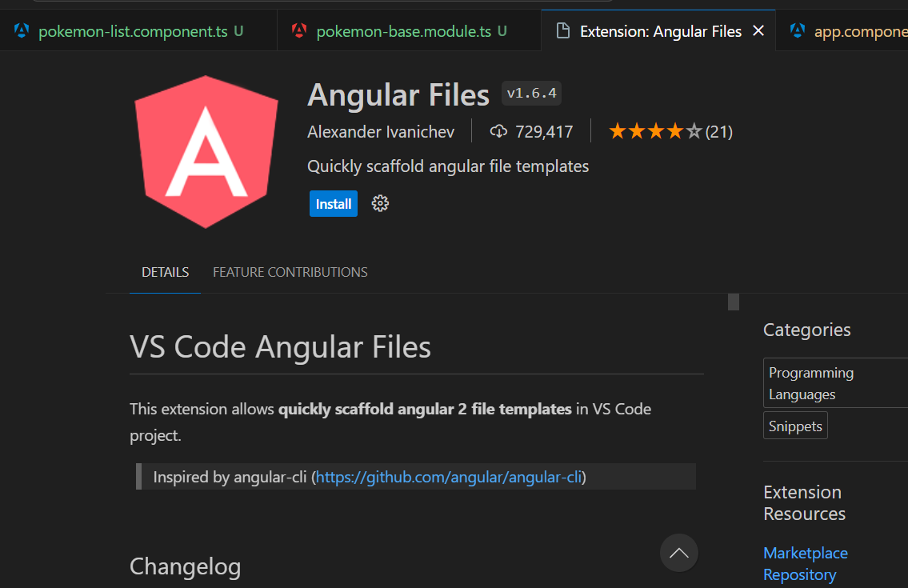Click the Changelog heading
The width and height of the screenshot is (908, 588).
186,566
